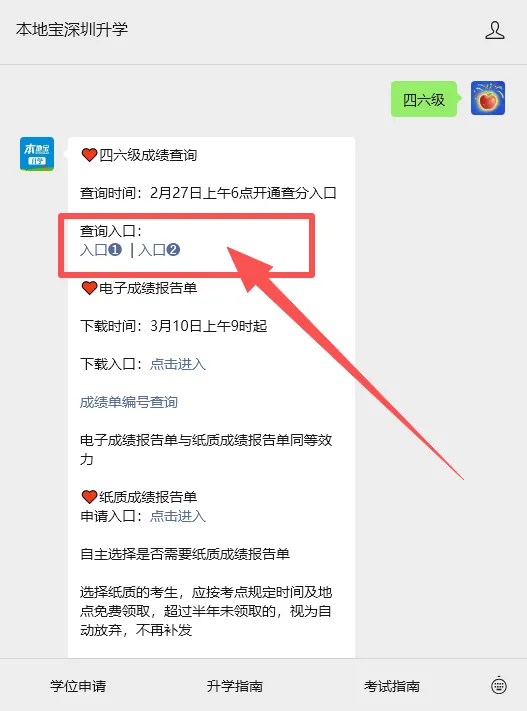
Task: Open query link 入口❷
Action: [159, 250]
